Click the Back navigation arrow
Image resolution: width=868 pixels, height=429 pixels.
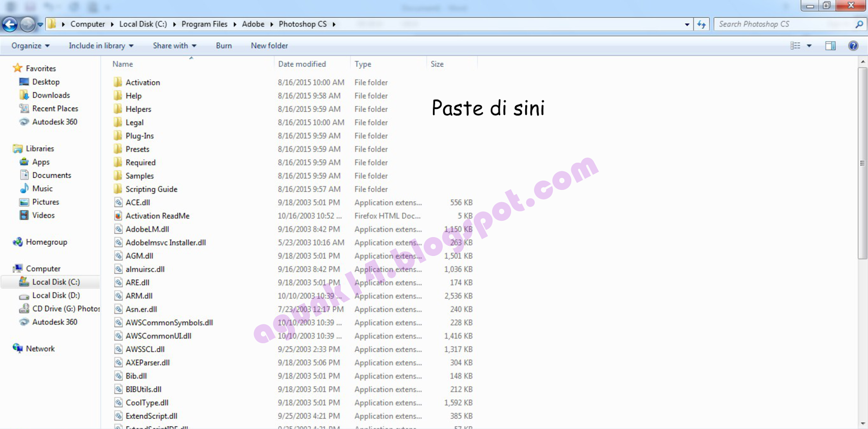[x=10, y=24]
